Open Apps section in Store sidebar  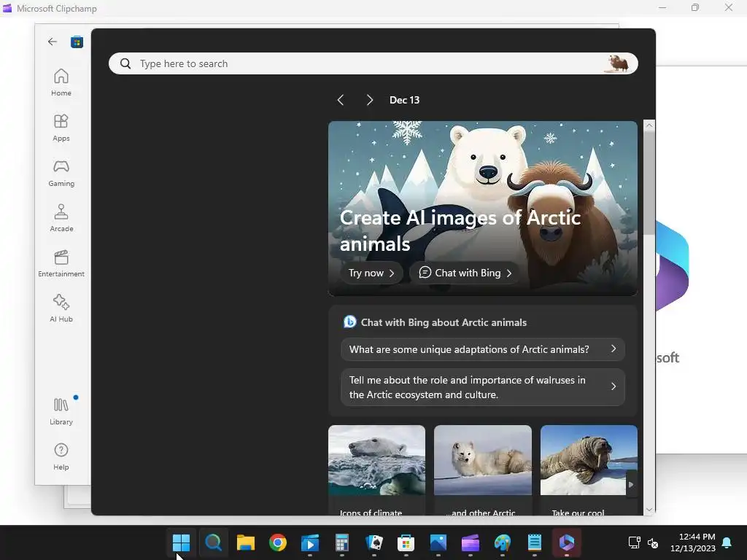coord(61,128)
